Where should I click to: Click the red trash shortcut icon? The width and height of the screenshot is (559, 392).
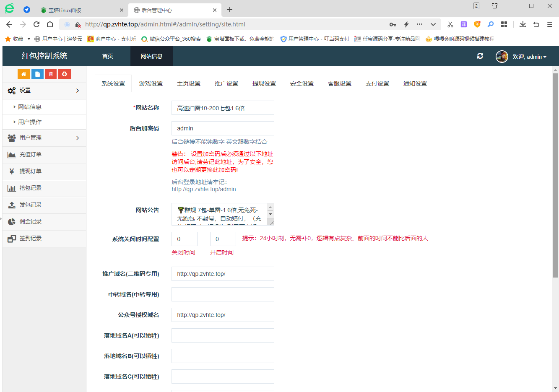51,74
